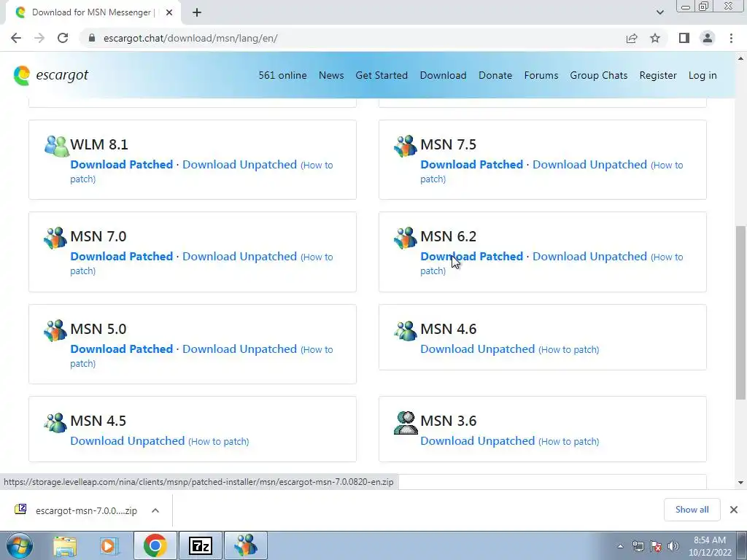Viewport: 747px width, 560px height.
Task: Click the scrollbar down arrow
Action: point(740,483)
